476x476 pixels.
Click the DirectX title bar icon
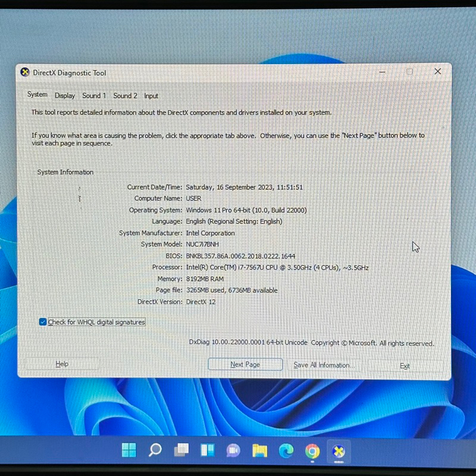click(25, 72)
